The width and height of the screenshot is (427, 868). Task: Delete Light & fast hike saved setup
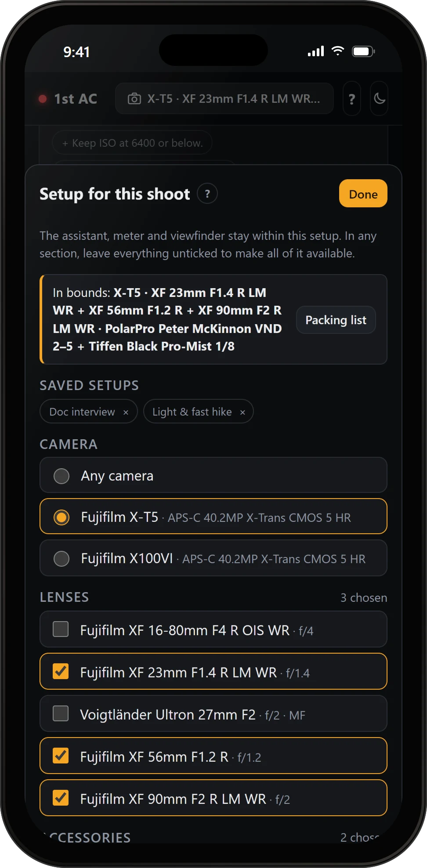pyautogui.click(x=242, y=412)
